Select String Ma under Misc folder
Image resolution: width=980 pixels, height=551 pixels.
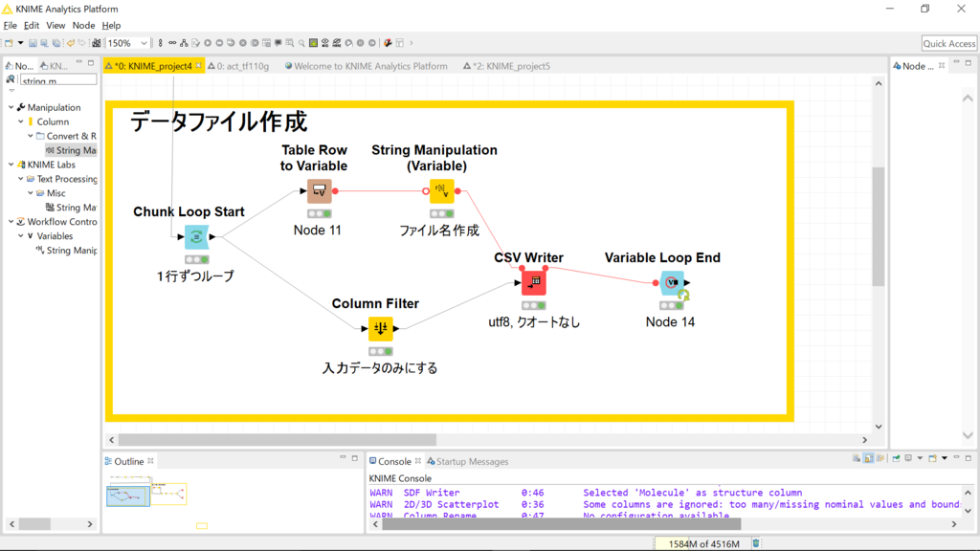coord(71,208)
